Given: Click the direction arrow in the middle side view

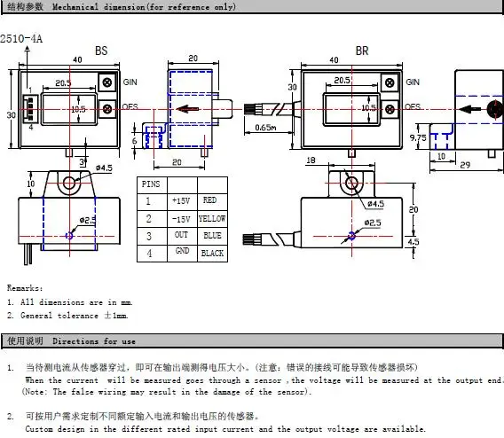Looking at the screenshot, I should pos(188,109).
